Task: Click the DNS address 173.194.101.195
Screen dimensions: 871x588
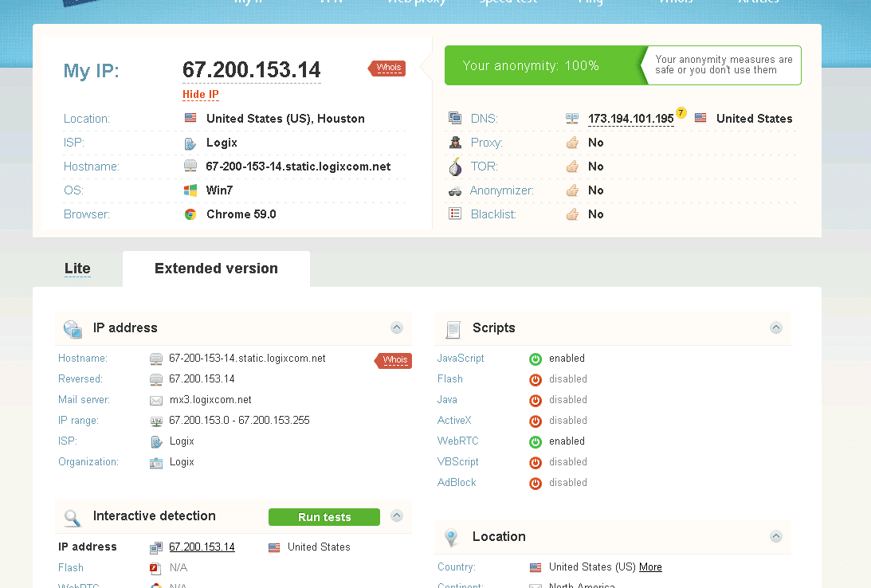Action: tap(630, 119)
